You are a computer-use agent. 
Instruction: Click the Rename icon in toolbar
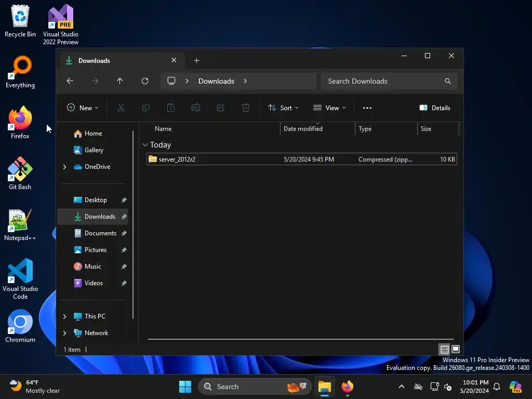point(196,108)
